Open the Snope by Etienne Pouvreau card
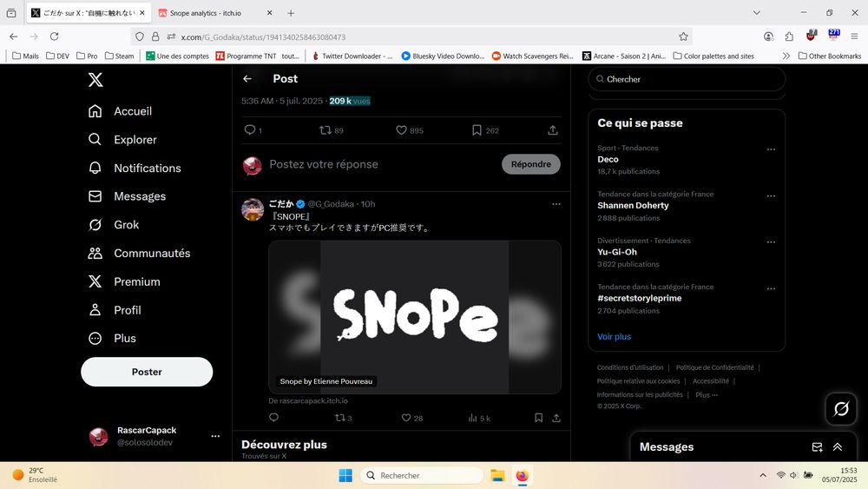Image resolution: width=868 pixels, height=489 pixels. coord(415,317)
